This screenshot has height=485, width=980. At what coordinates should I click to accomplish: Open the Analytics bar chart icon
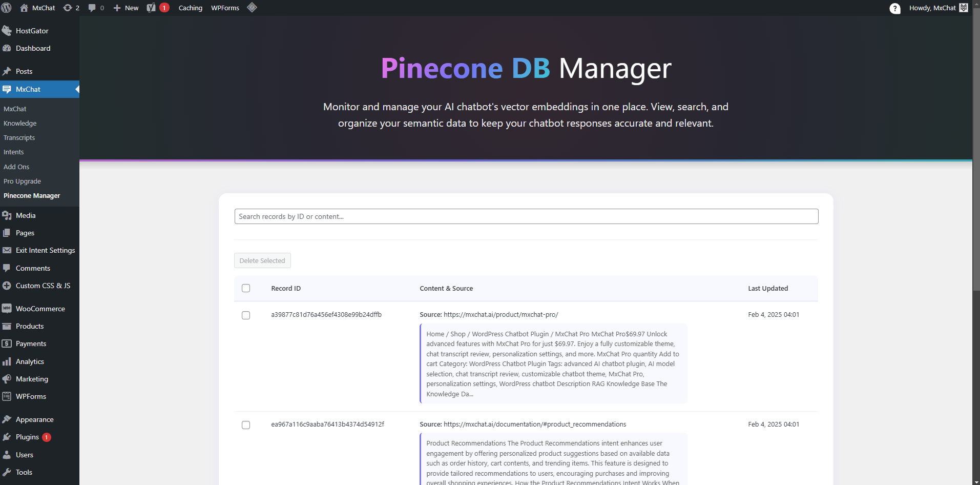point(7,361)
